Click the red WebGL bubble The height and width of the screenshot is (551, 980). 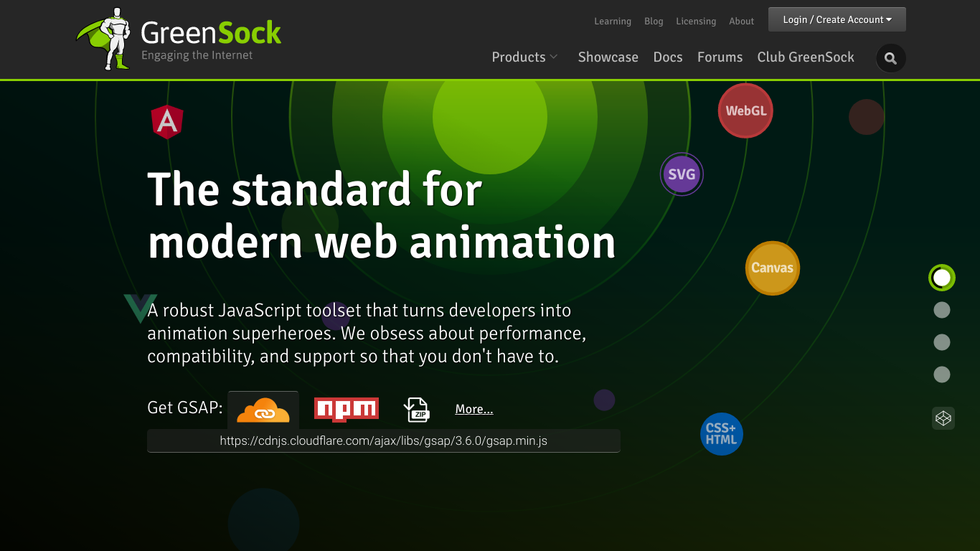745,110
